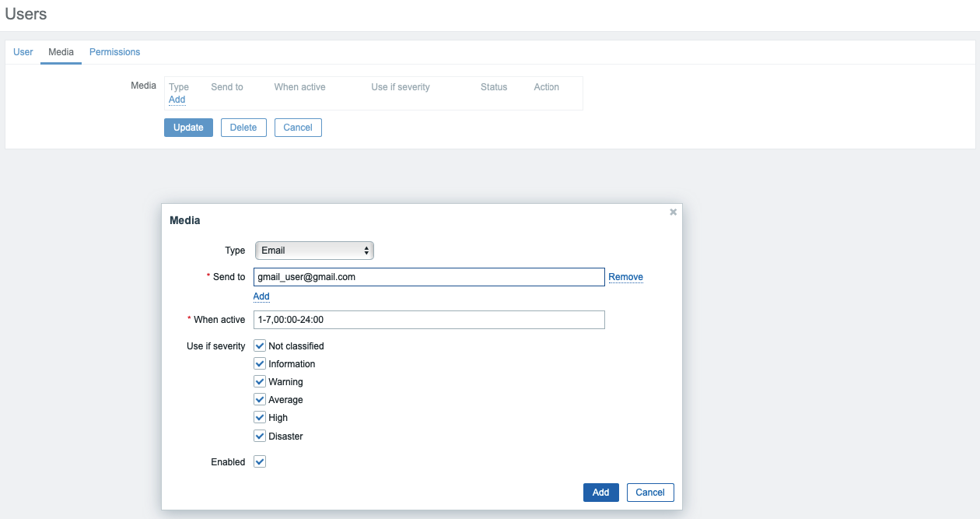The height and width of the screenshot is (519, 980).
Task: Toggle the High severity checkbox
Action: [260, 417]
